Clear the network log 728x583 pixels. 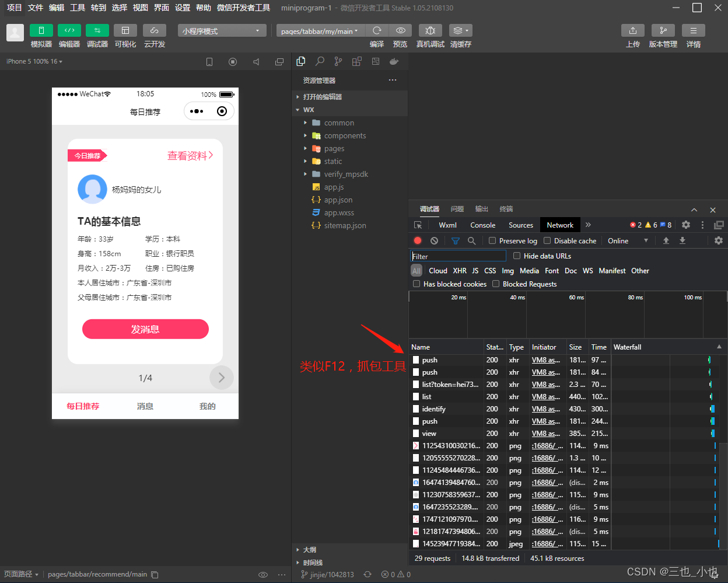pos(434,240)
